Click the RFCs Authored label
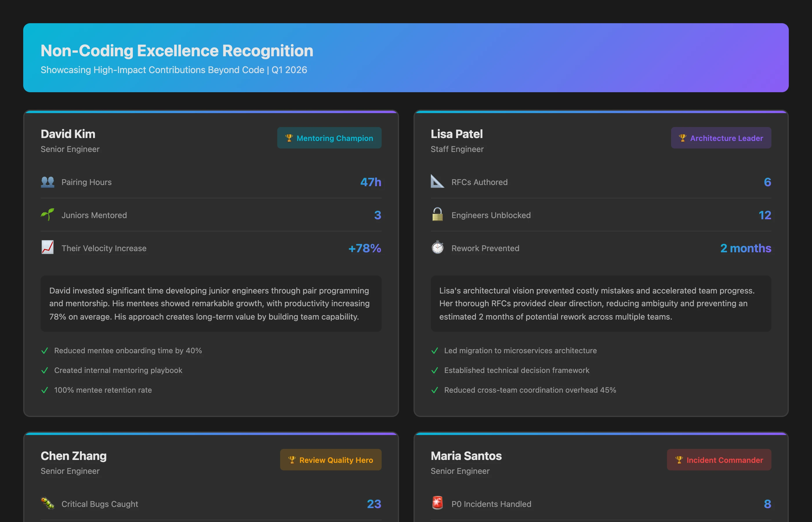812x522 pixels. [x=479, y=182]
